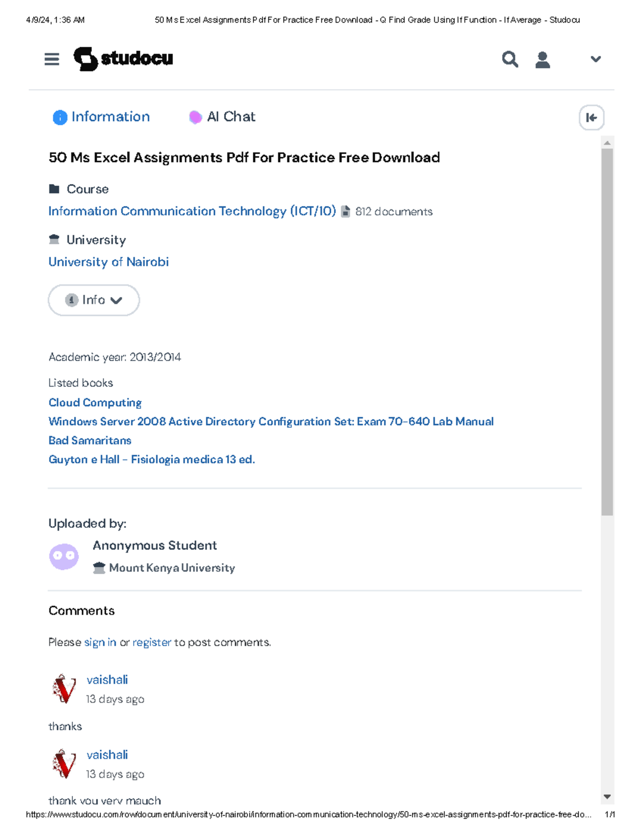Viewport: 644px width, 834px height.
Task: Expand the Info dropdown button
Action: pos(94,300)
